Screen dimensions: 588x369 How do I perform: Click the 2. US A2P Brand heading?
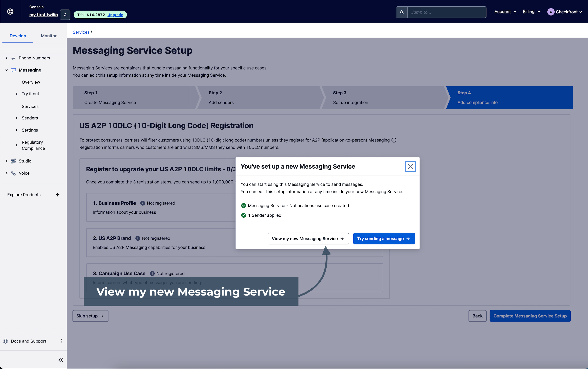coord(112,238)
